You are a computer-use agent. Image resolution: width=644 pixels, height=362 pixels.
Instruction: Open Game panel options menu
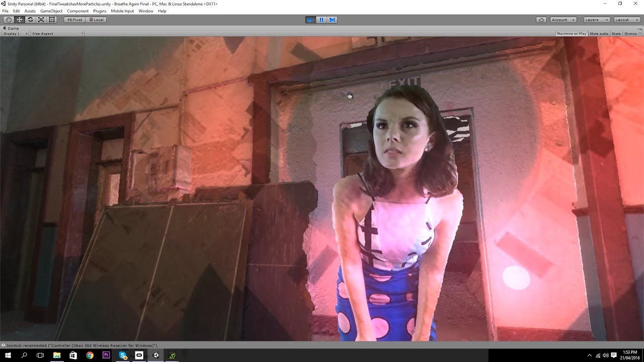click(x=639, y=28)
